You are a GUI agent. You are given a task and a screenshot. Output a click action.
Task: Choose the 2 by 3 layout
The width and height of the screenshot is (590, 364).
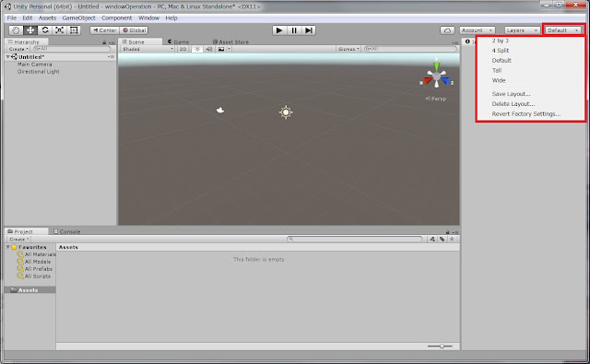coord(500,41)
